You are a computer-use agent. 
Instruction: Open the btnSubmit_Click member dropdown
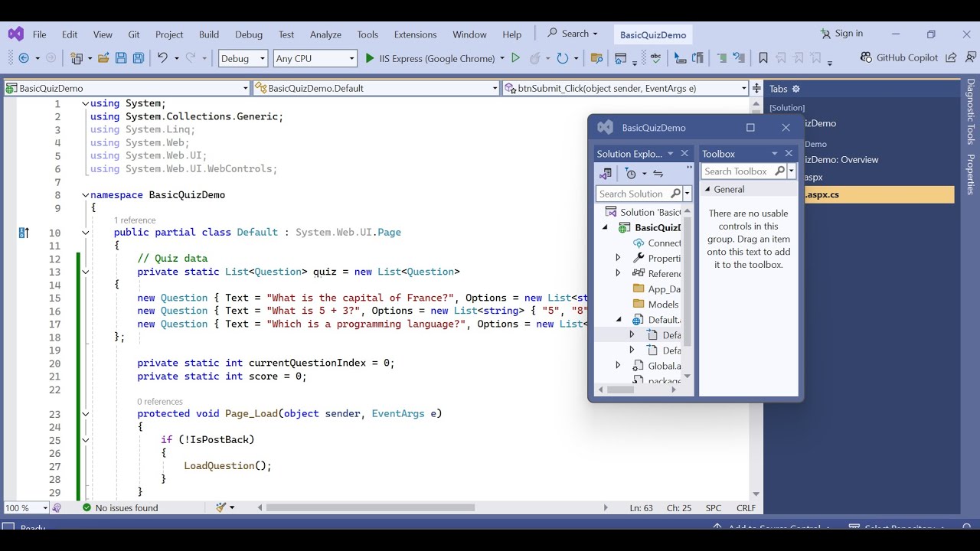[626, 88]
